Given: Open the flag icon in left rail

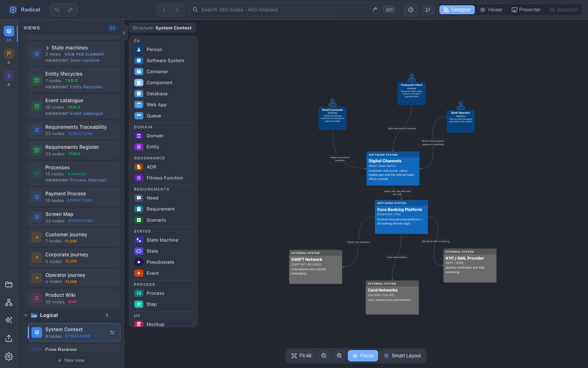Looking at the screenshot, I should (9, 54).
